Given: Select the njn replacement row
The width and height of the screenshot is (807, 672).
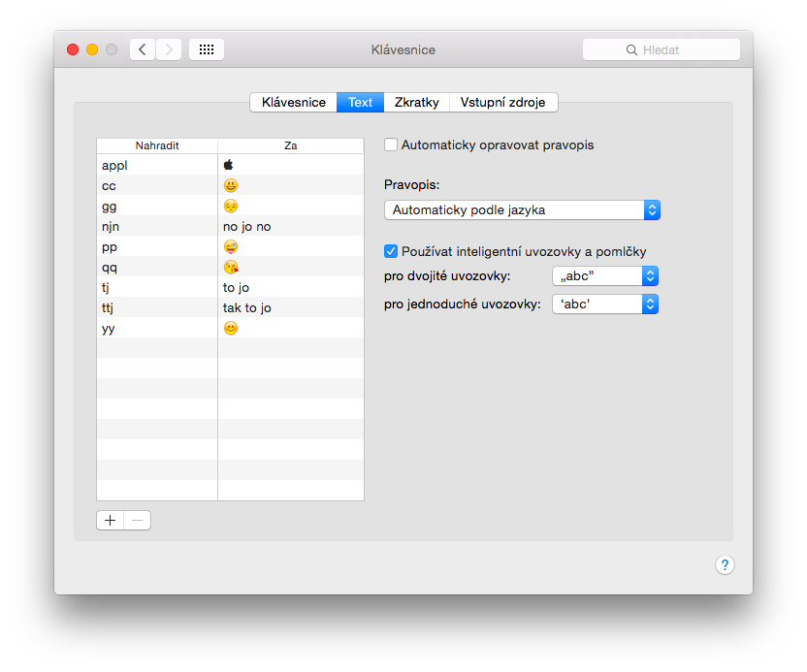Looking at the screenshot, I should (157, 227).
